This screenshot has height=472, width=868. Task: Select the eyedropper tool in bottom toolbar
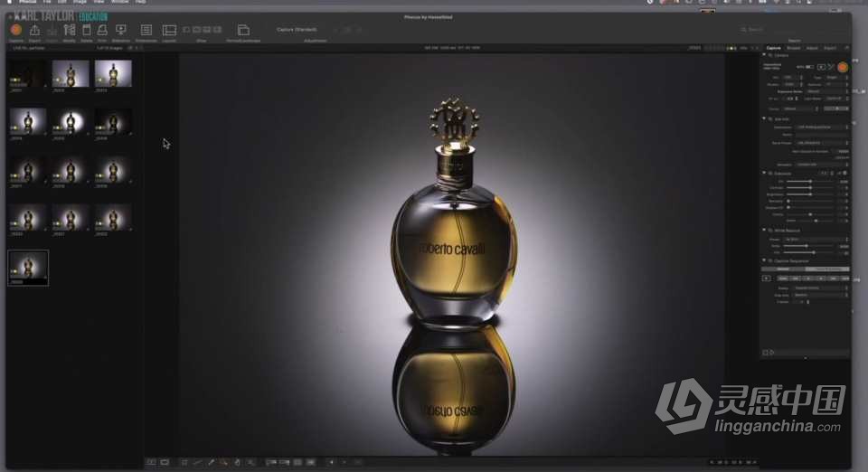click(211, 462)
